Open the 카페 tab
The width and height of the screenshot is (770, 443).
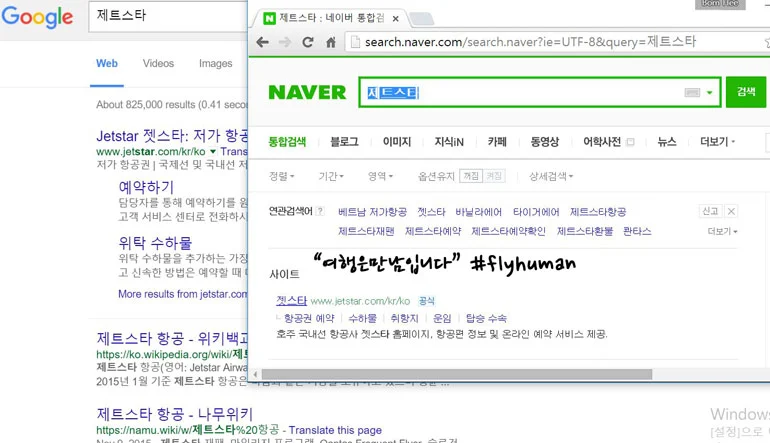[497, 142]
